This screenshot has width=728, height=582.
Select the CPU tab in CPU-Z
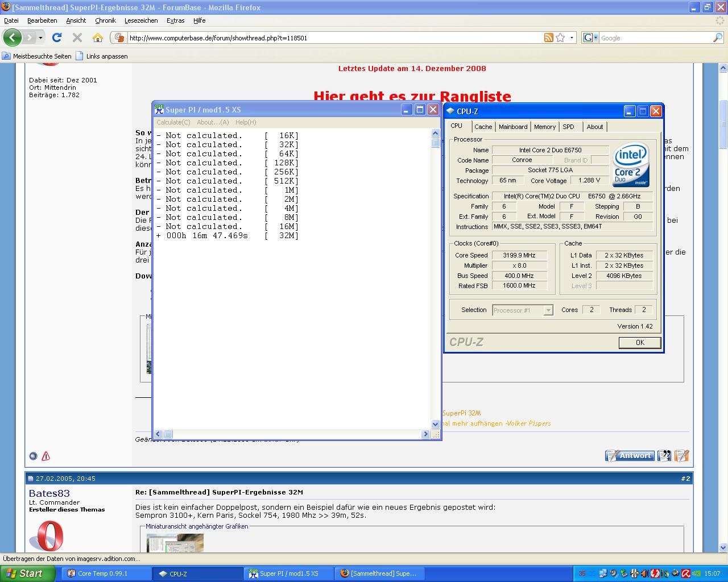457,126
